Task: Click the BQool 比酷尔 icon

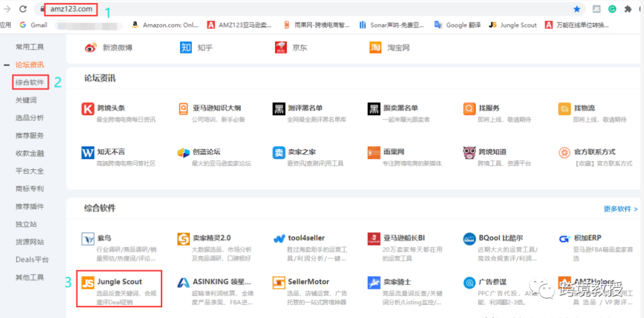Action: tap(469, 239)
